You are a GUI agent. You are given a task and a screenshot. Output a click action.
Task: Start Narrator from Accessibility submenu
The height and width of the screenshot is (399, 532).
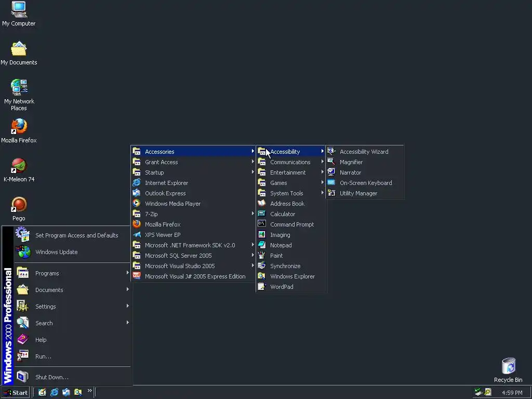(x=365, y=172)
